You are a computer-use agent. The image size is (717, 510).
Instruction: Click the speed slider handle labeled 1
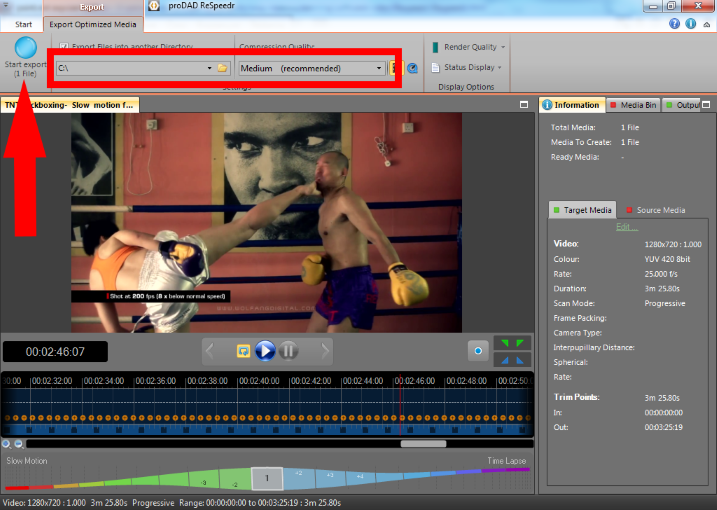(x=266, y=479)
